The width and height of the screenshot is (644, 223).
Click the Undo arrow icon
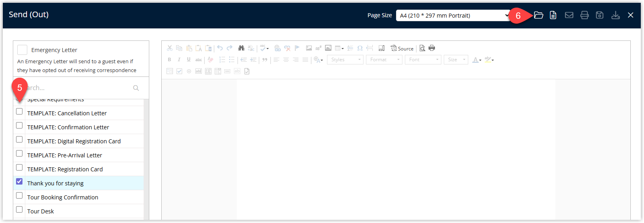pyautogui.click(x=220, y=48)
